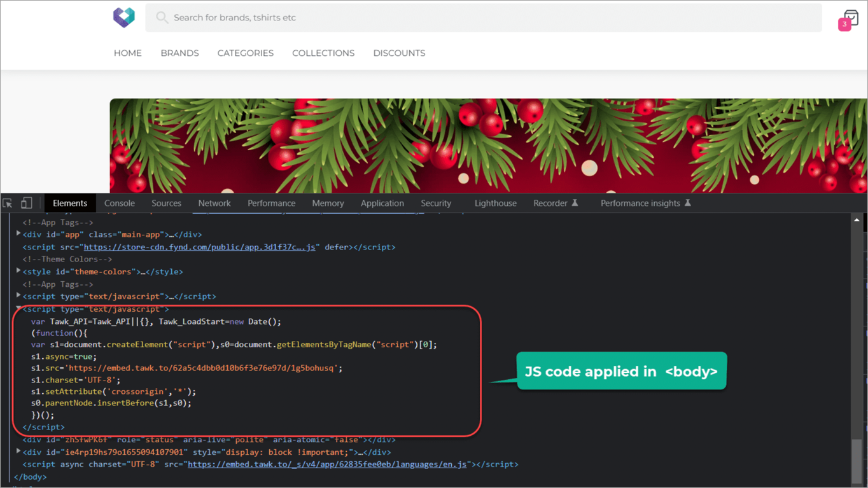Click the store logo icon
Screen dimensions: 868x488
pos(124,17)
